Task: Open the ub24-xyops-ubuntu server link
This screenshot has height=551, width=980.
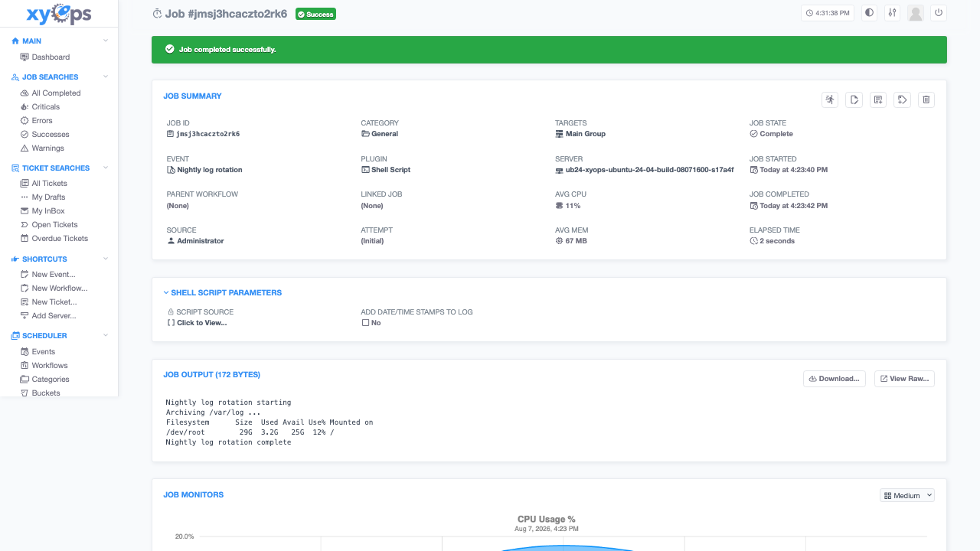Action: [645, 170]
